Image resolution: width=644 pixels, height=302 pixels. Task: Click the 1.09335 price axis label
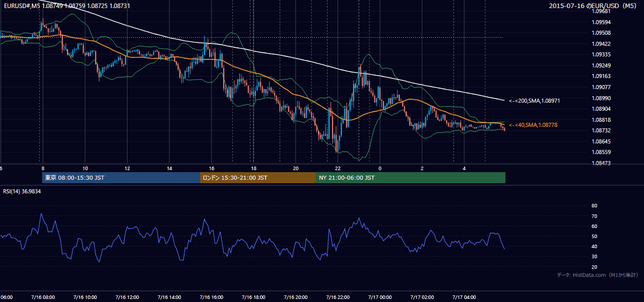pos(601,54)
